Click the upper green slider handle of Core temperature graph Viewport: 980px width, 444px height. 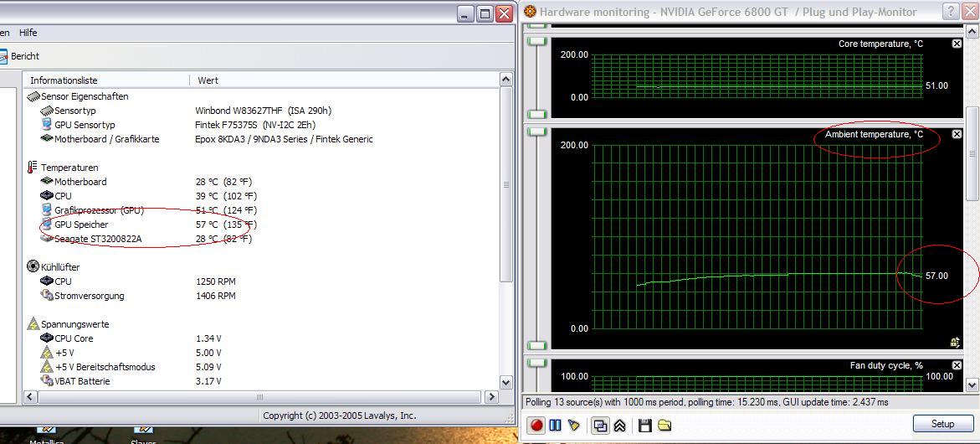click(537, 41)
